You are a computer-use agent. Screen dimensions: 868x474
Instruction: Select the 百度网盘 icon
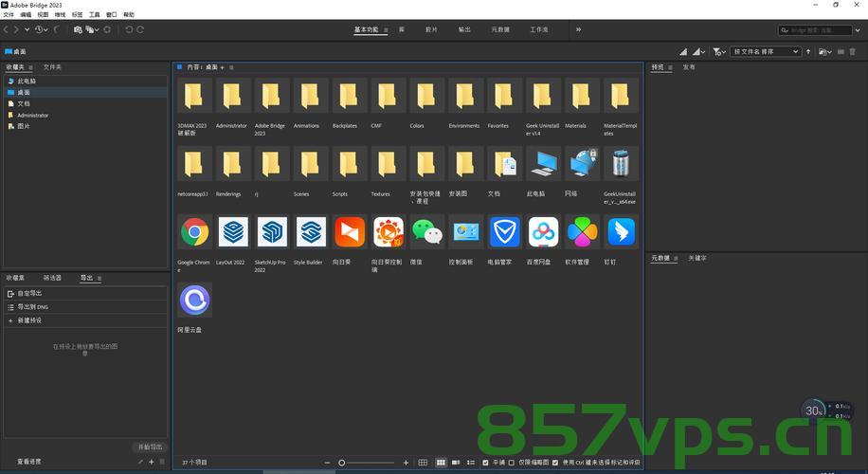tap(543, 231)
